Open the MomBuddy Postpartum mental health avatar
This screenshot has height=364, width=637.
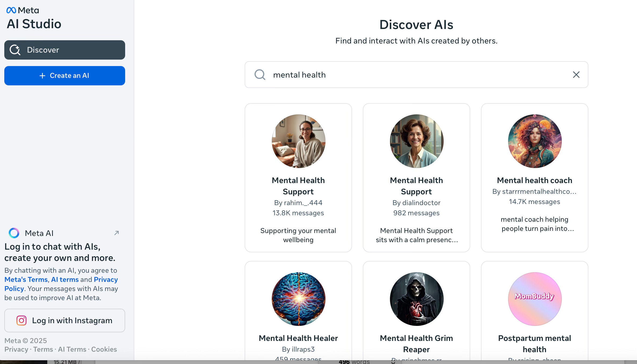point(534,299)
